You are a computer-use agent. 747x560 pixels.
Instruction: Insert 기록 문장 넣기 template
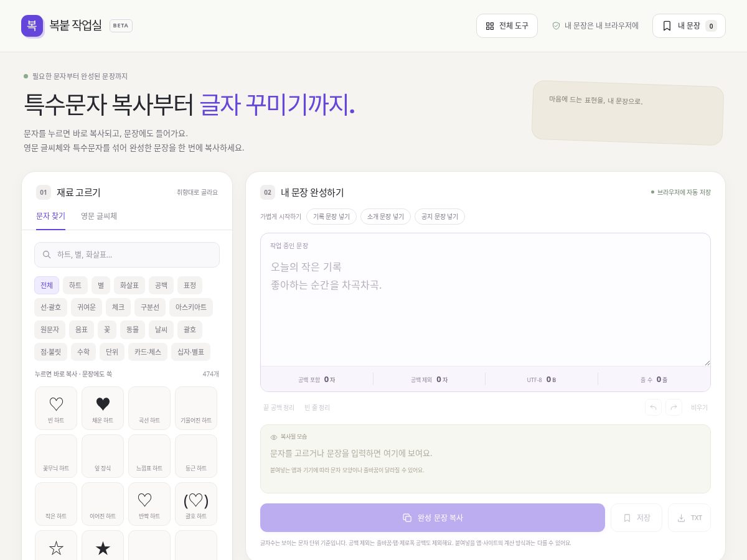(x=331, y=217)
